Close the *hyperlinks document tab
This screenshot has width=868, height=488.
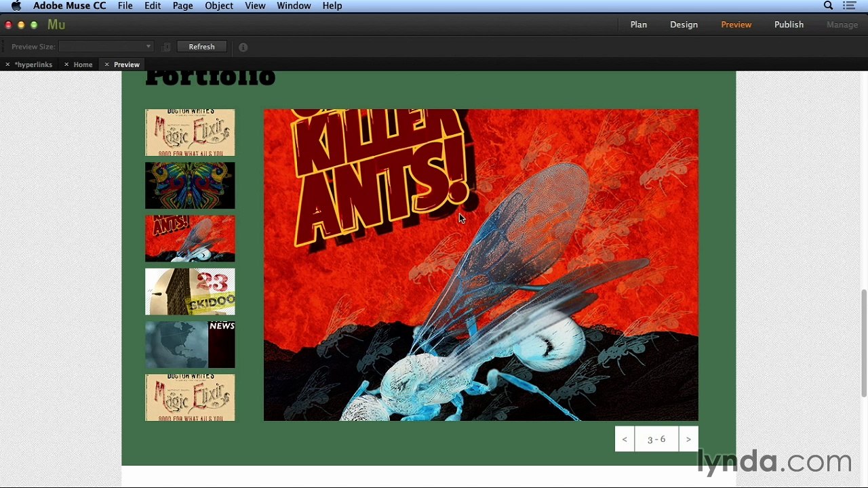pyautogui.click(x=7, y=64)
